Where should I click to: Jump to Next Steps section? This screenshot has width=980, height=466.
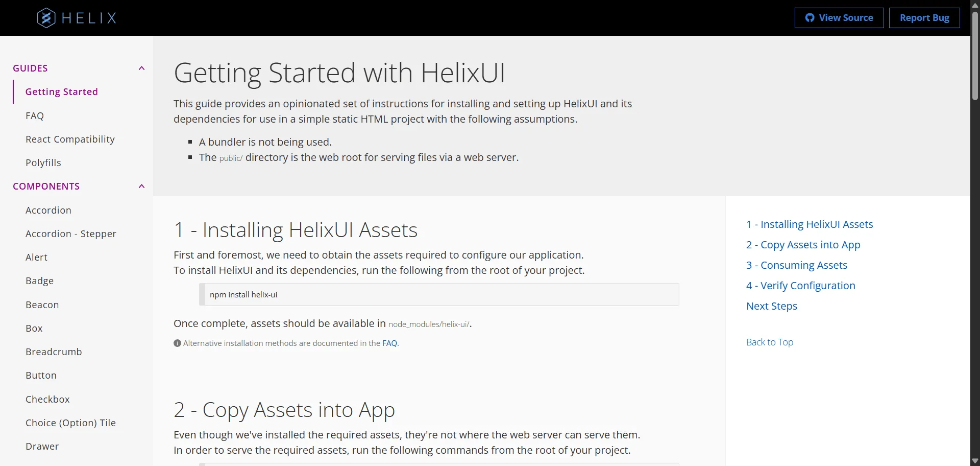[x=772, y=306]
